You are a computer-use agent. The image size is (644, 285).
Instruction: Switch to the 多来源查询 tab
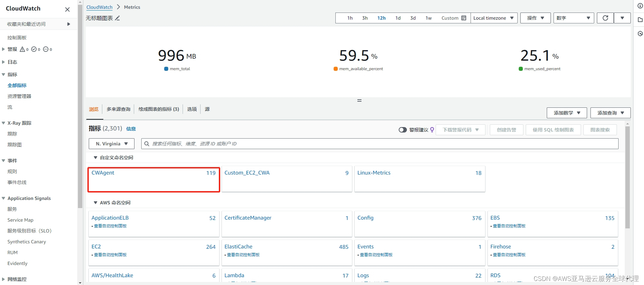(x=119, y=109)
